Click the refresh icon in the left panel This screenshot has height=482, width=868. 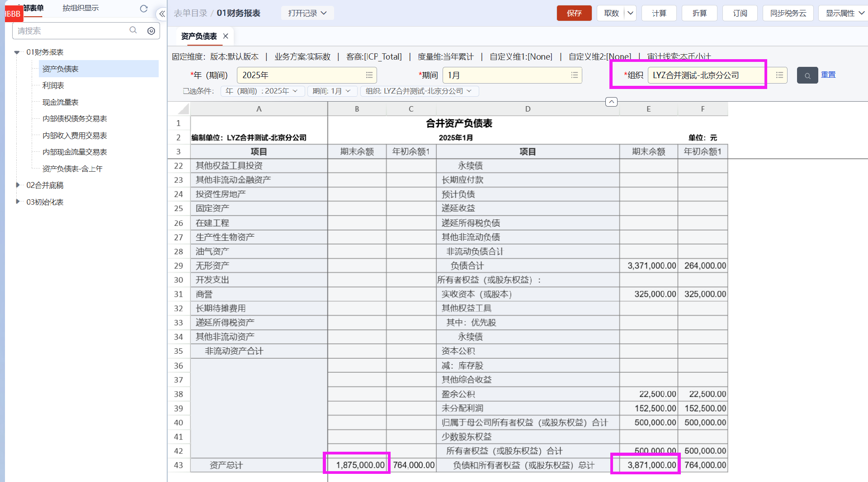point(144,9)
